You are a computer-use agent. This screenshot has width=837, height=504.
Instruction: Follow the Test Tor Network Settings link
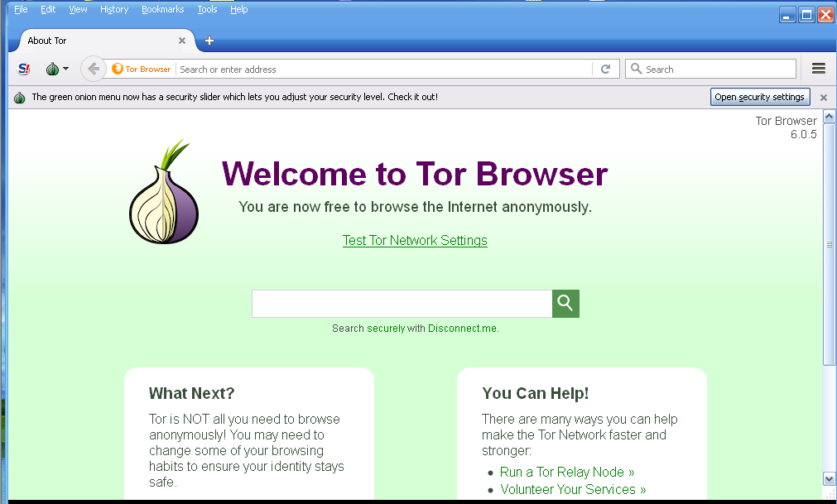click(415, 241)
